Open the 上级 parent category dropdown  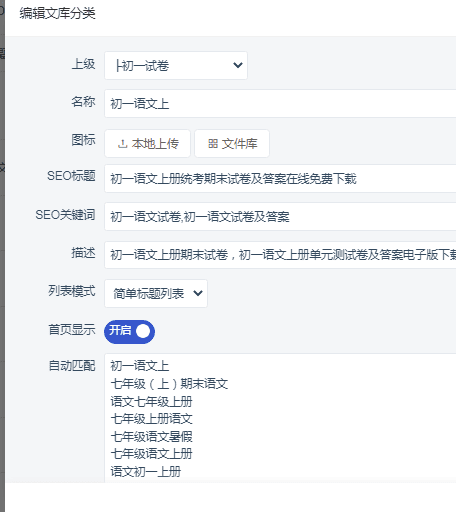176,65
